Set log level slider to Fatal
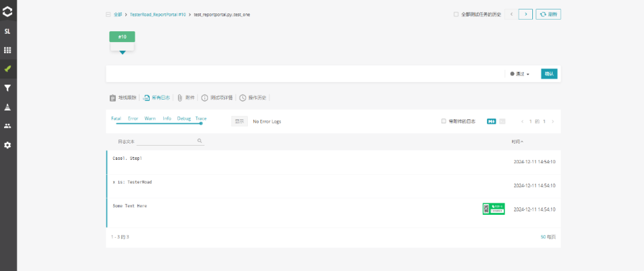This screenshot has height=271, width=644. [116, 119]
